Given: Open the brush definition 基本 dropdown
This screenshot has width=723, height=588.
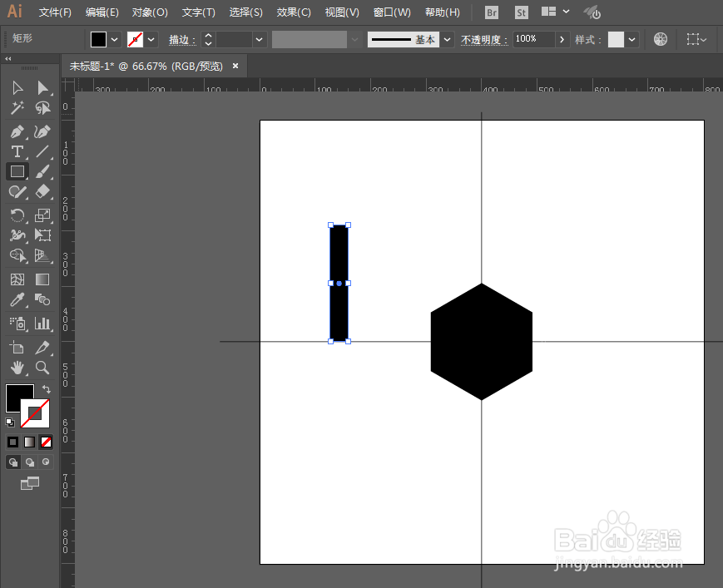Looking at the screenshot, I should (x=447, y=40).
